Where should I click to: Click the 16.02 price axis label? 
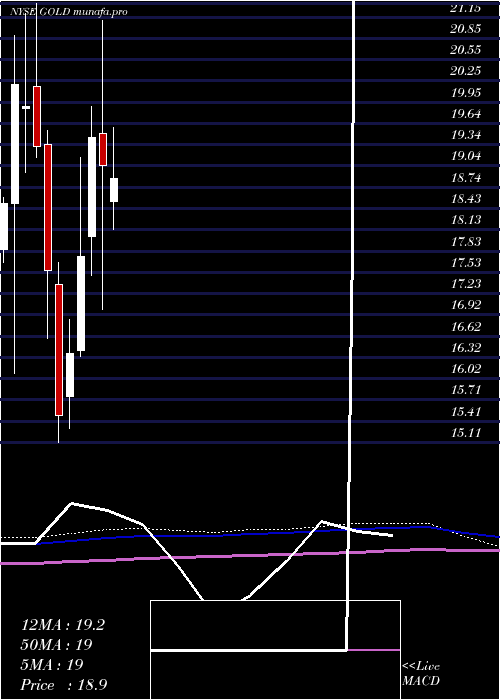point(466,369)
